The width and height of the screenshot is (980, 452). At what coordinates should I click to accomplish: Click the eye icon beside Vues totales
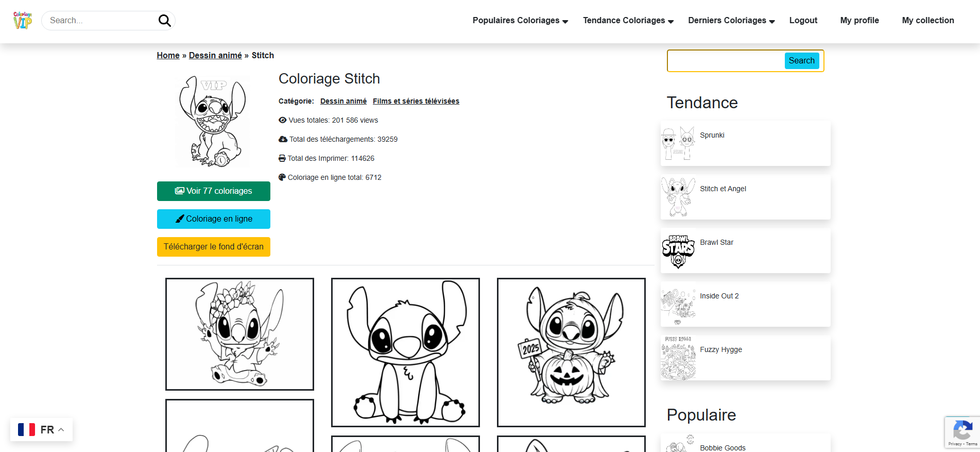pos(282,120)
